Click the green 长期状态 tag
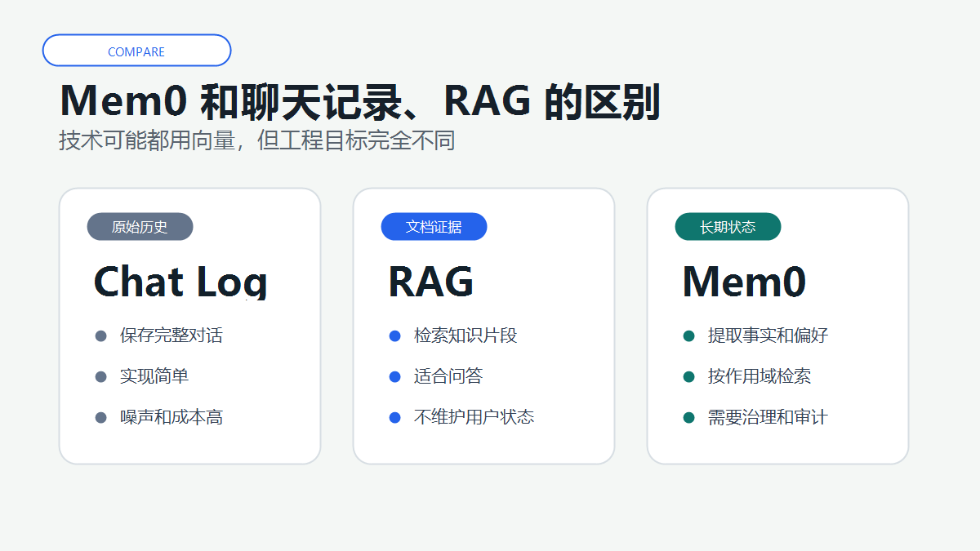Viewport: 980px width, 551px height. tap(728, 227)
